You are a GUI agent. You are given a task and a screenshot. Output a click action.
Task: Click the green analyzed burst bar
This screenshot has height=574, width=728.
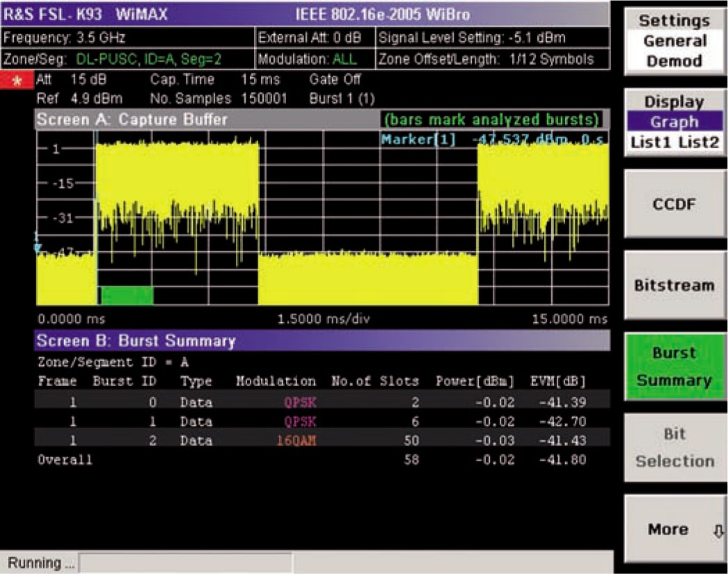[x=127, y=296]
